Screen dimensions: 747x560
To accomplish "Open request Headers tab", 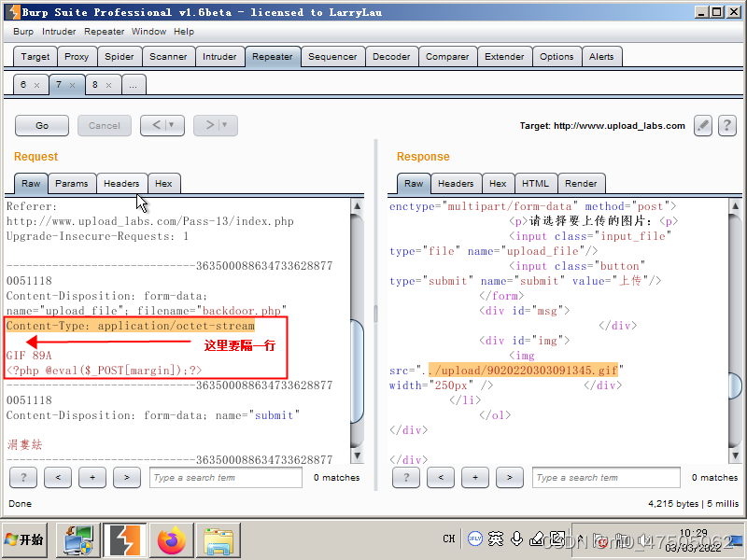I will (x=121, y=183).
